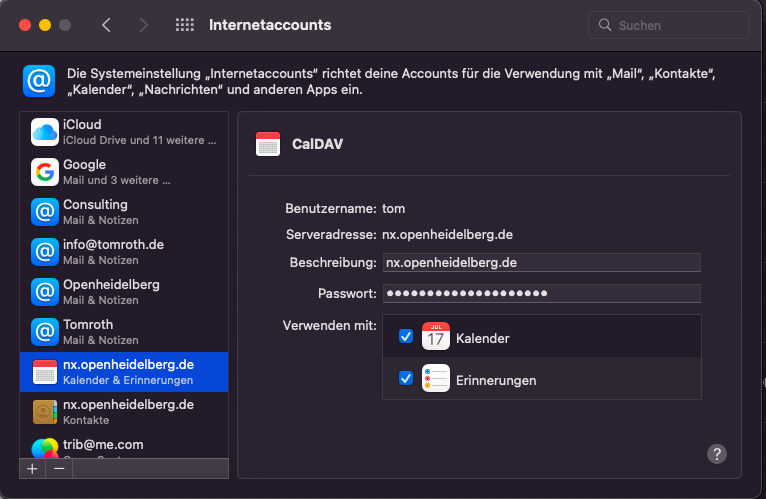
Task: Select the iCloud cloud icon
Action: tap(45, 132)
